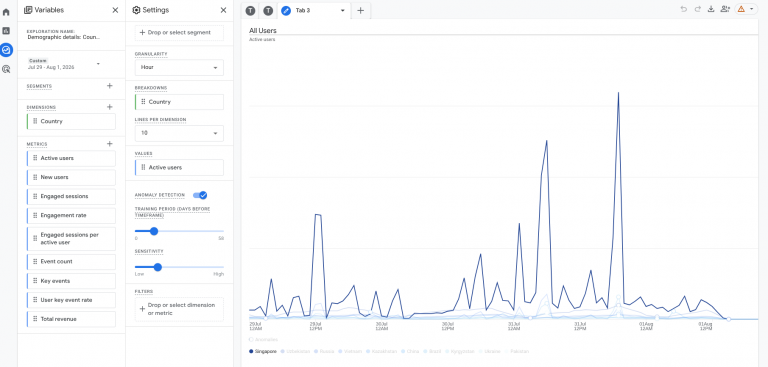This screenshot has width=768, height=367.
Task: Grab drag handle on Country breakdown chip
Action: 143,102
